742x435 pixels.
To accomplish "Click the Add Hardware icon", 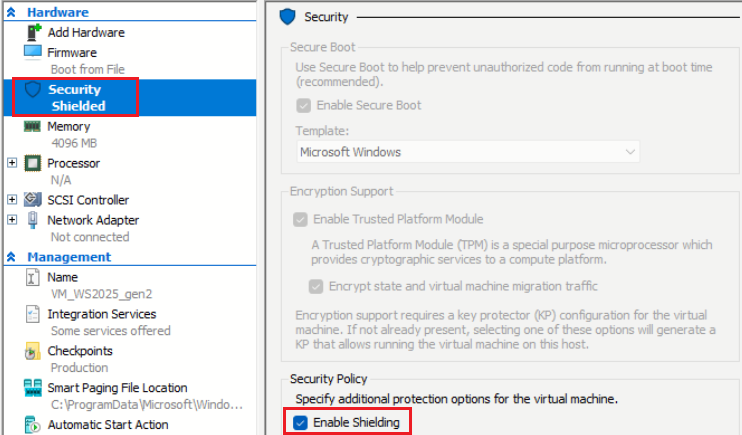I will [33, 32].
